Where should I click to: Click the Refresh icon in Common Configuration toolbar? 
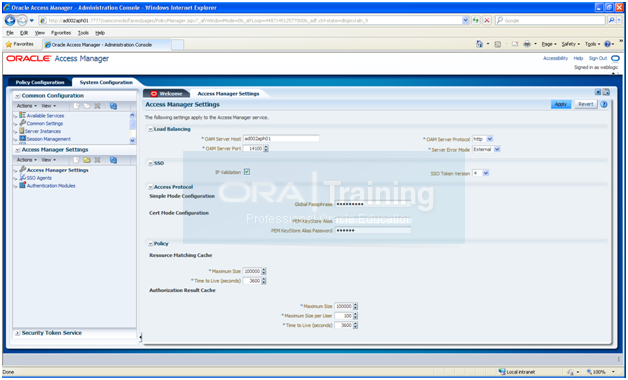(113, 106)
